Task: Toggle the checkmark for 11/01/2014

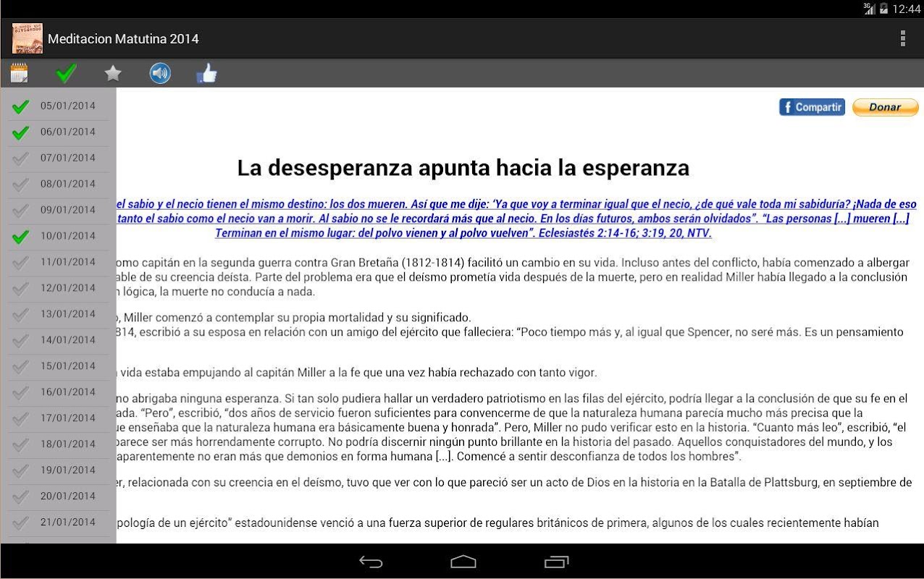Action: click(x=21, y=263)
